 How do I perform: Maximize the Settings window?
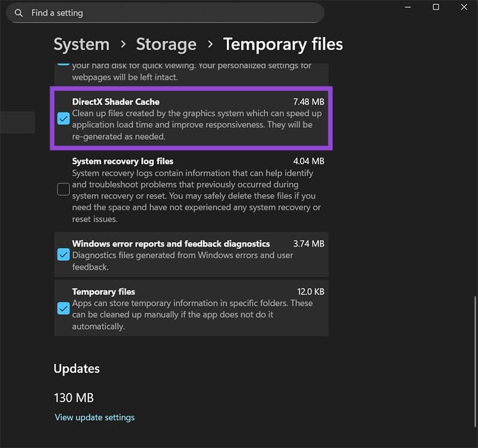click(436, 7)
